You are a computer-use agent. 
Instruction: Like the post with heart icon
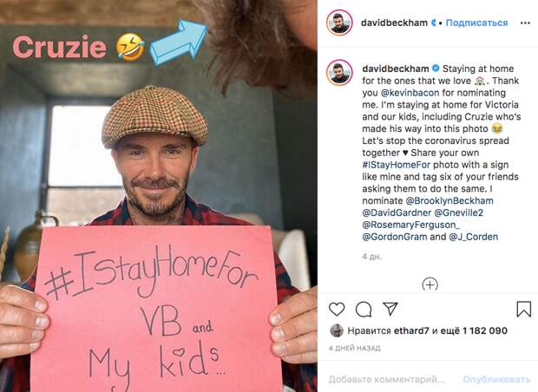pos(337,309)
